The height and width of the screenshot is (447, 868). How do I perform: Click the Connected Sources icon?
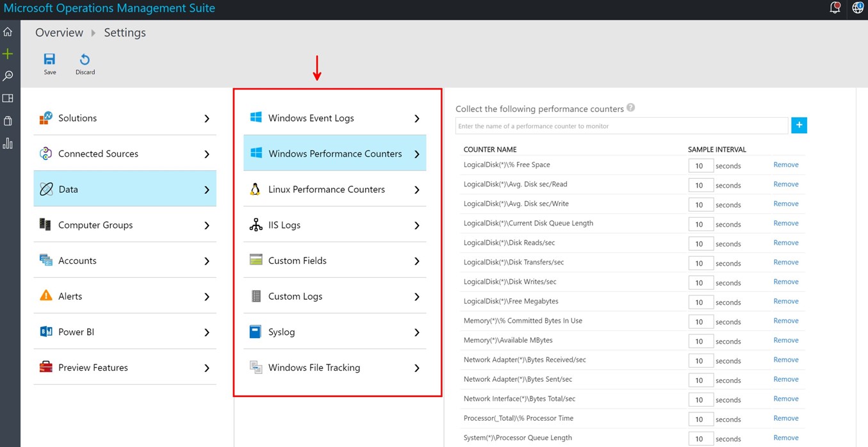(x=45, y=154)
